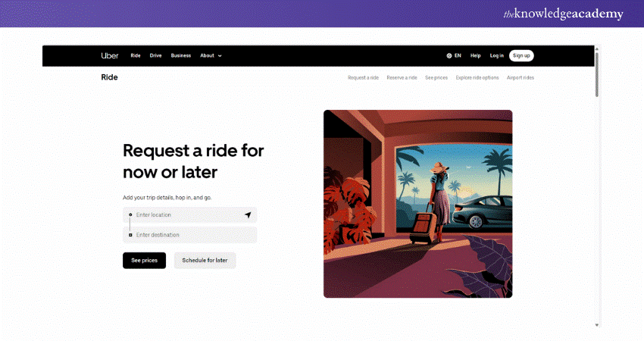Click the current location arrow icon
Screen dimensions: 644x341
pos(248,215)
